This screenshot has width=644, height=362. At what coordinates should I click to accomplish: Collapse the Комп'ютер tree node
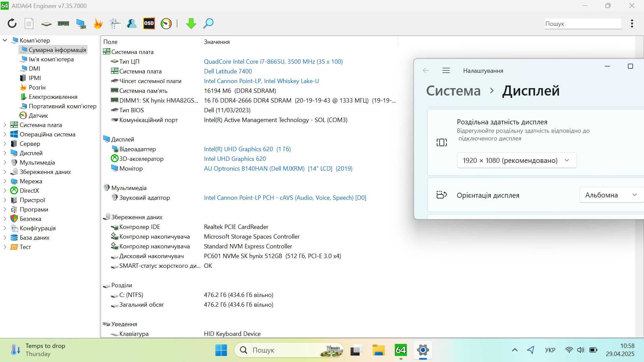(x=5, y=40)
